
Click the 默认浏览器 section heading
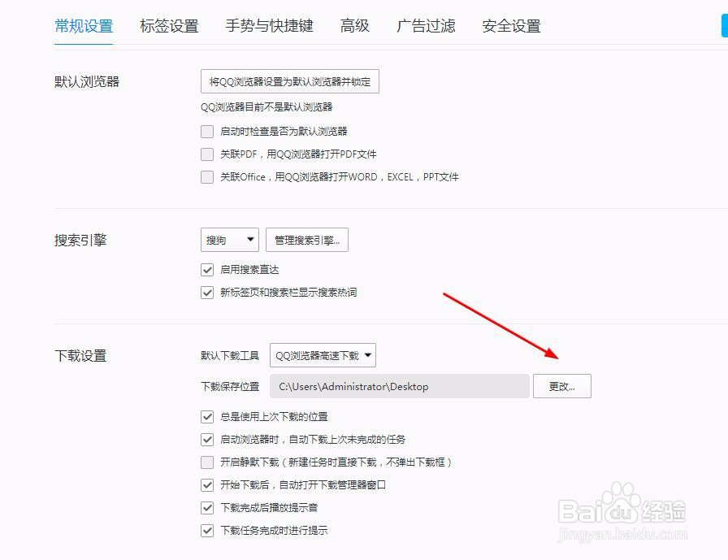coord(87,82)
